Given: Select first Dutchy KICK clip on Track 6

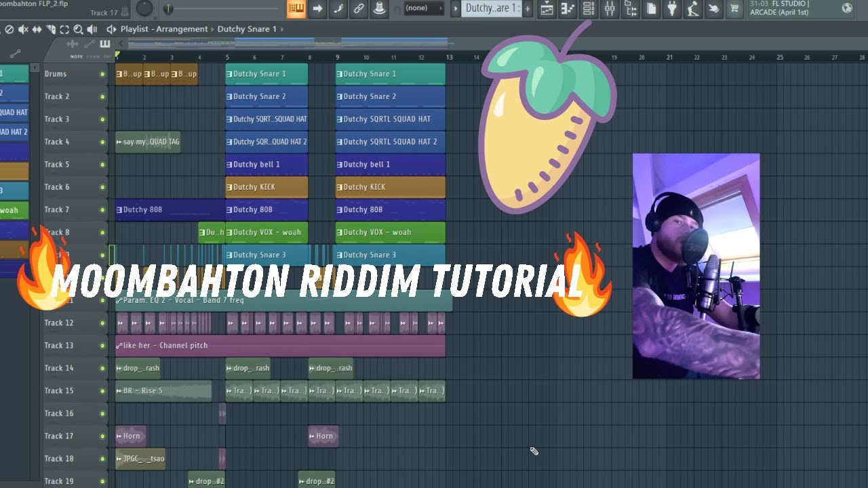Looking at the screenshot, I should tap(267, 187).
